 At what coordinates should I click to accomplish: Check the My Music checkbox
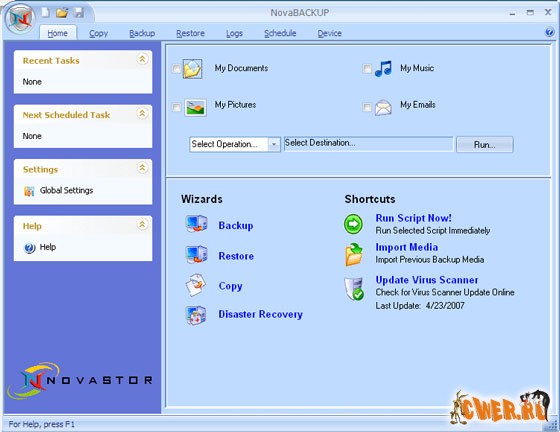pyautogui.click(x=367, y=68)
